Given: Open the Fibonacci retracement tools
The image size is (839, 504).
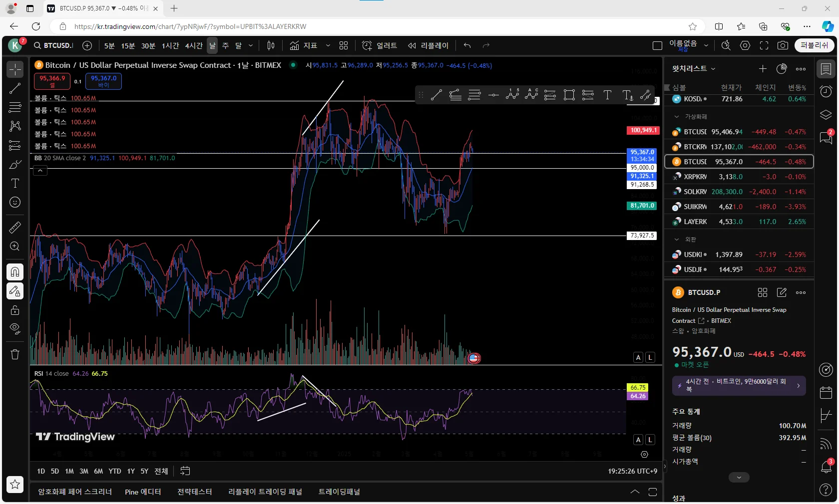Looking at the screenshot, I should 15,107.
